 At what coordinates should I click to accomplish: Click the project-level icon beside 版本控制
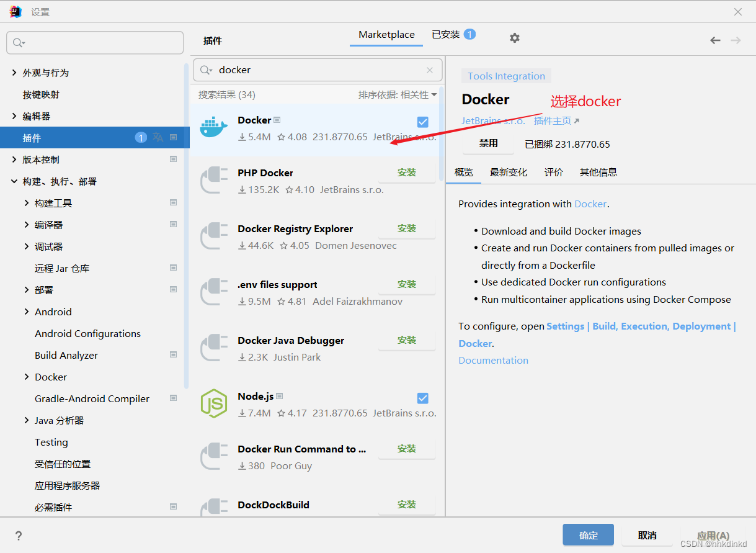pyautogui.click(x=174, y=159)
